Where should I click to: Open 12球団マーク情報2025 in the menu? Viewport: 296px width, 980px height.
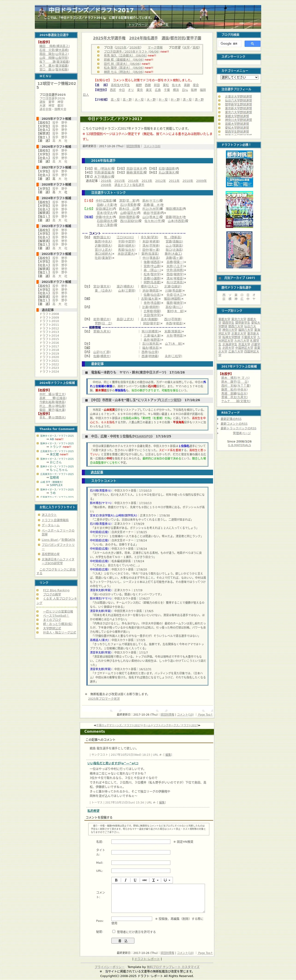click(x=57, y=85)
